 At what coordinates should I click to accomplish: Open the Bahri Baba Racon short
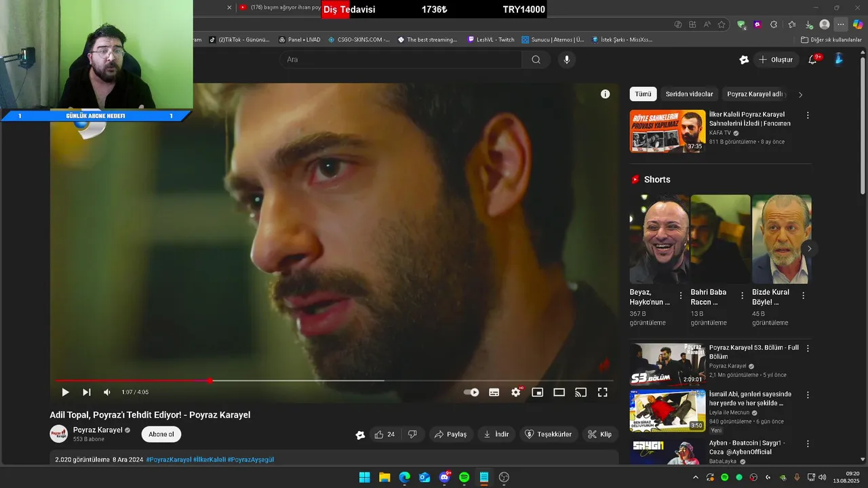point(720,239)
